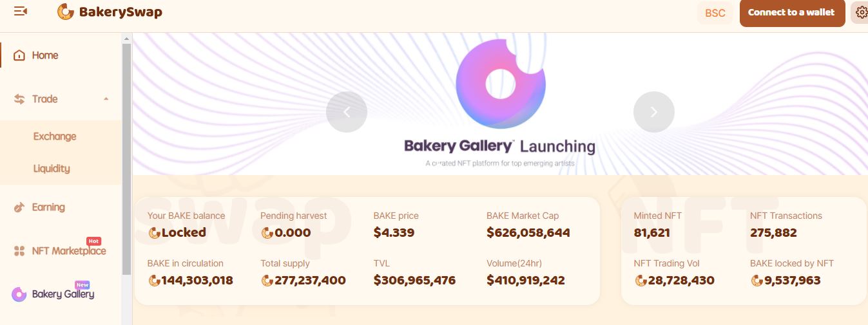Click the BakerySwap donut logo
Screen dimensions: 868x325
[x=66, y=12]
